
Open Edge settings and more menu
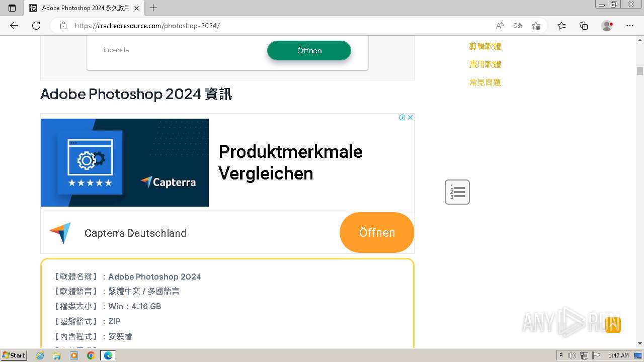coord(630,26)
